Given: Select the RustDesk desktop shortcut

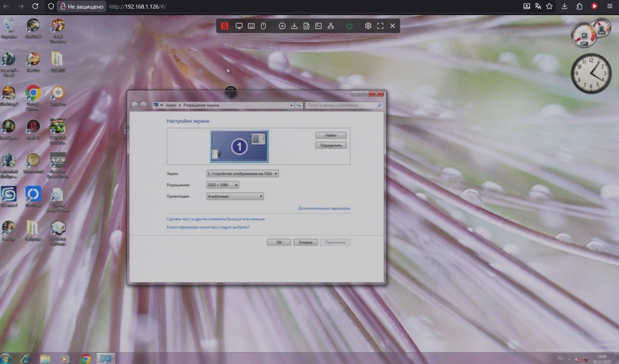Looking at the screenshot, I should 33,197.
